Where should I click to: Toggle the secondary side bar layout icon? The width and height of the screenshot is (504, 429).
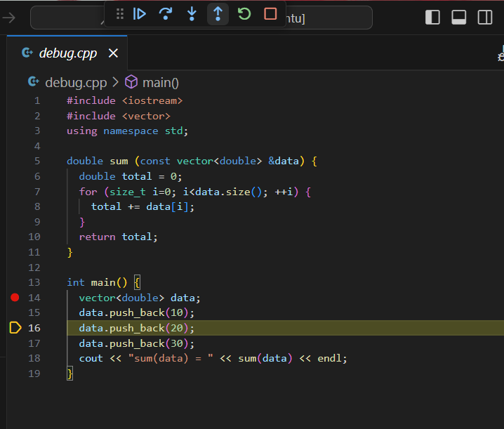click(x=485, y=18)
